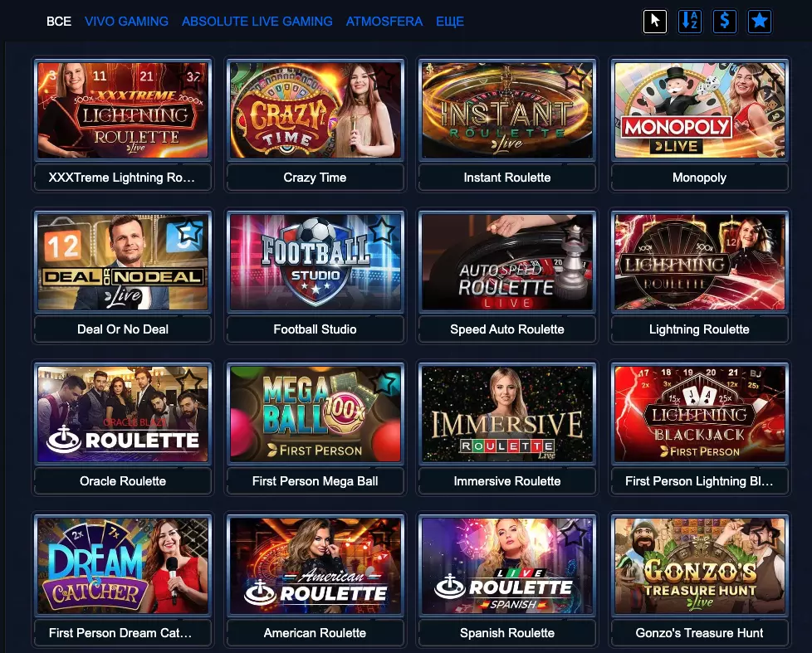The width and height of the screenshot is (812, 653).
Task: Click the star on First Person Mega Ball
Action: pyautogui.click(x=382, y=382)
